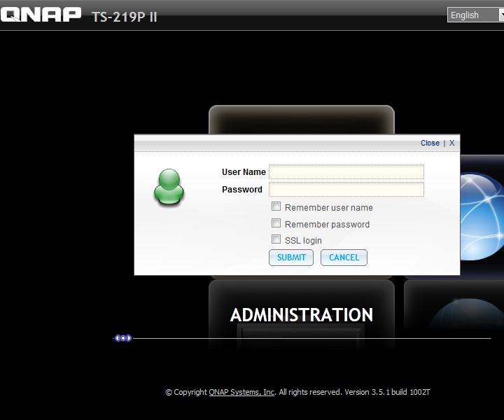Tick the Remember password checkbox
504x420 pixels.
[276, 223]
